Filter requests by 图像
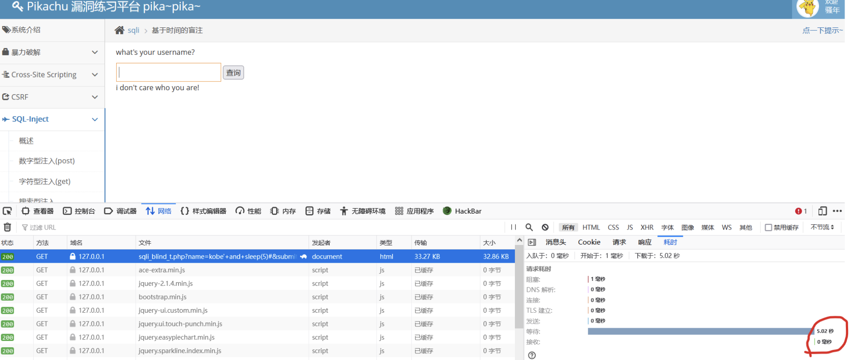Screen dimensions: 868x360 click(x=688, y=227)
